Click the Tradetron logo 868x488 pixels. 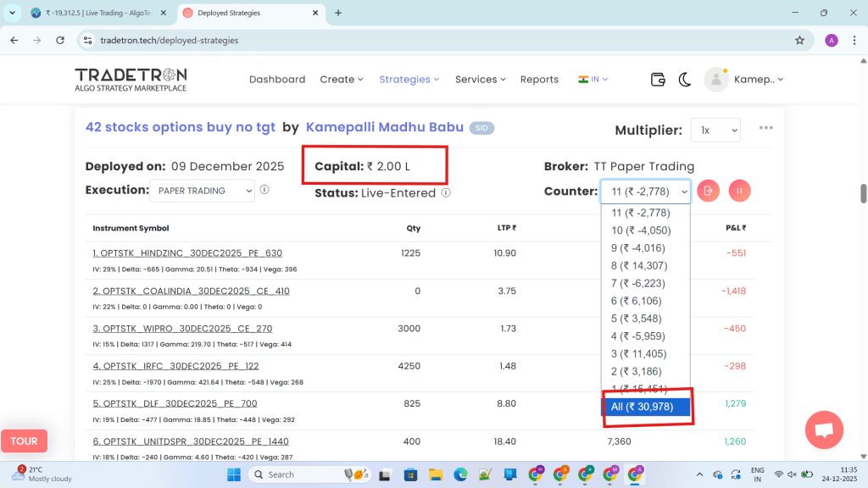131,79
